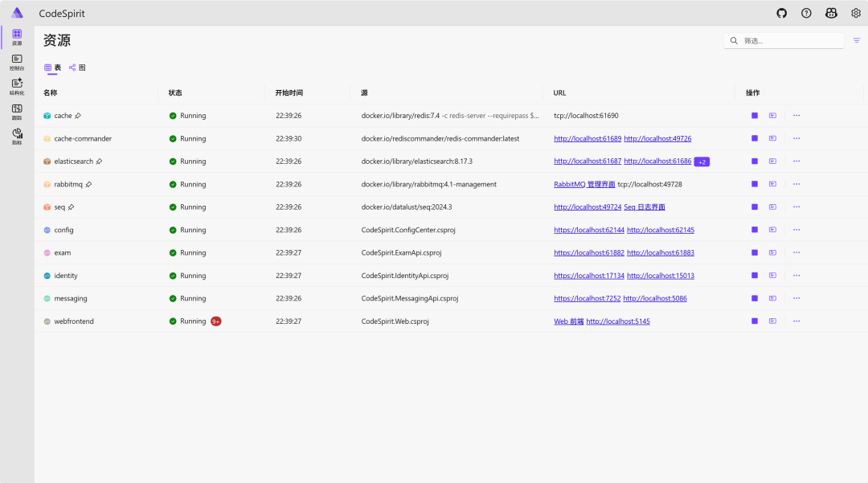Viewport: 868px width, 483px height.
Task: Open more actions menu for elasticsearch
Action: pyautogui.click(x=796, y=162)
